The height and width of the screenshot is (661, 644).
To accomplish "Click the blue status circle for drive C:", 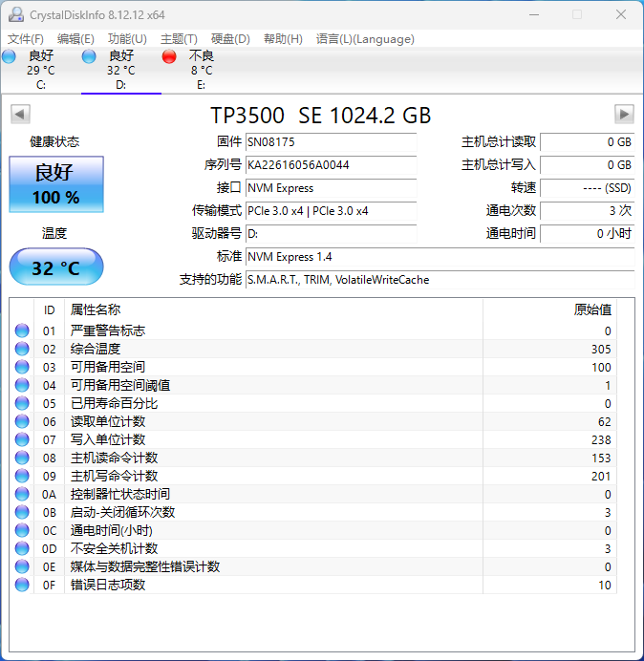I will (x=9, y=56).
